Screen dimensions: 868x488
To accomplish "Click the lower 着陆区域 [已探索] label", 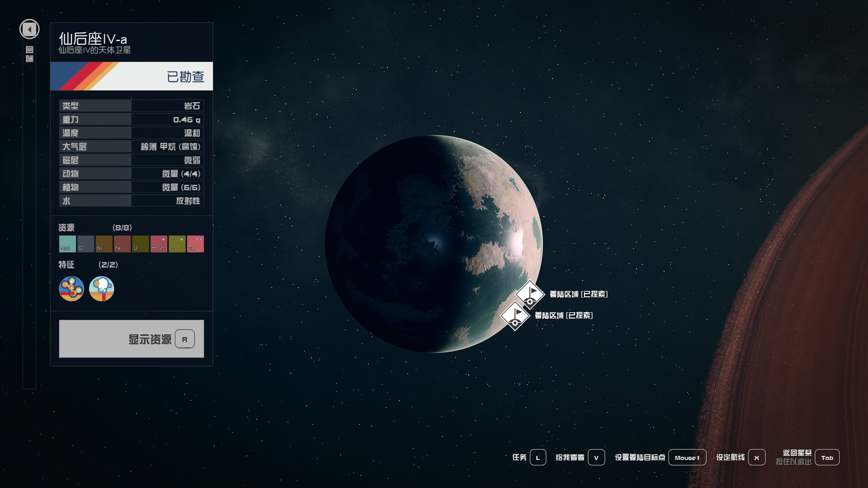I will 564,315.
